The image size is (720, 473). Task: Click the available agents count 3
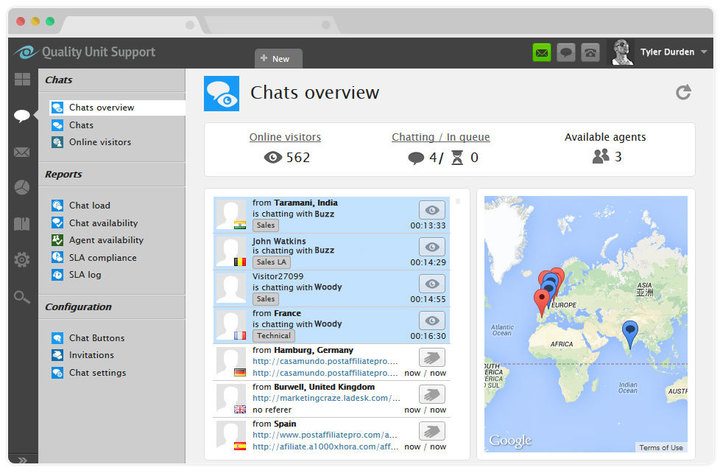(x=619, y=157)
